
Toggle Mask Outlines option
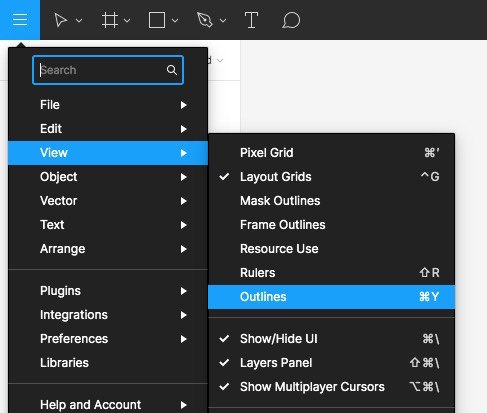pyautogui.click(x=331, y=201)
